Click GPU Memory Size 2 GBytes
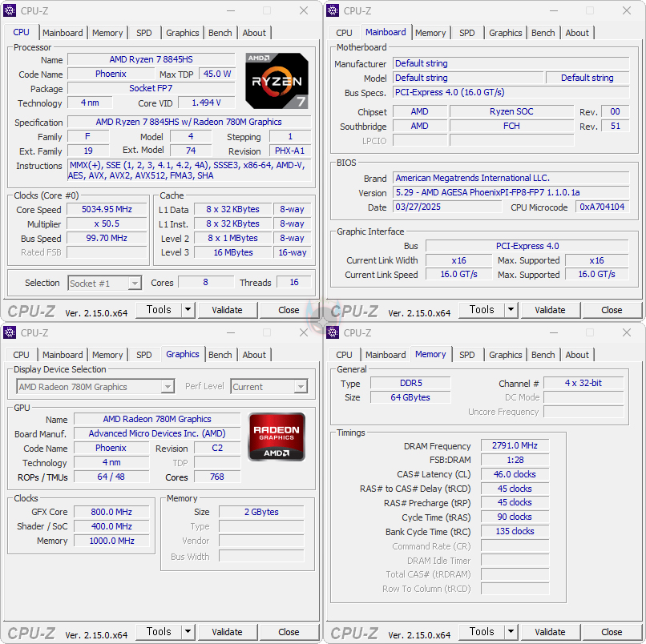The height and width of the screenshot is (644, 646). 261,512
